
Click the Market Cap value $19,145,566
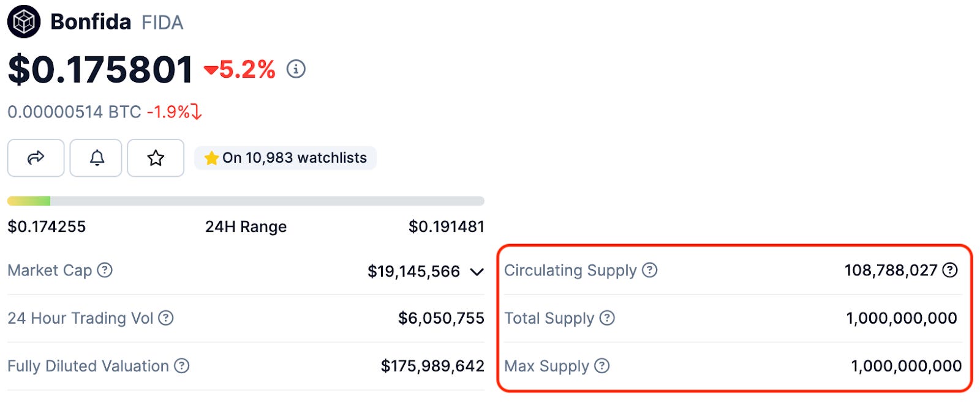(x=413, y=271)
